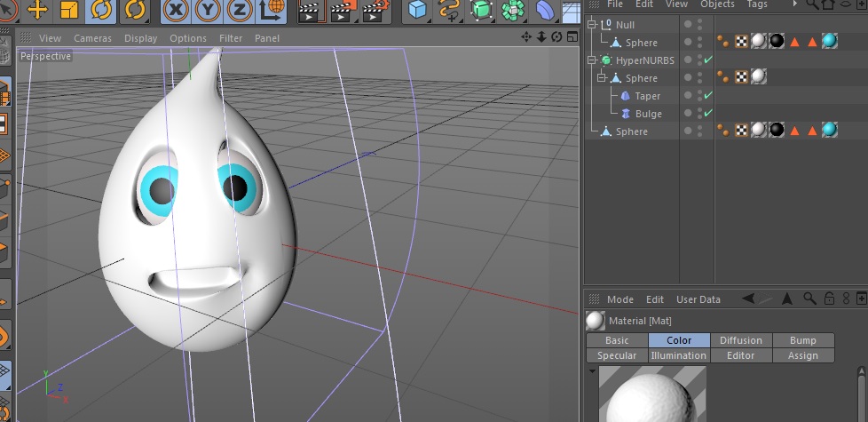Add a HyperNURBS generator from toolbar
The image size is (868, 422).
pyautogui.click(x=482, y=10)
